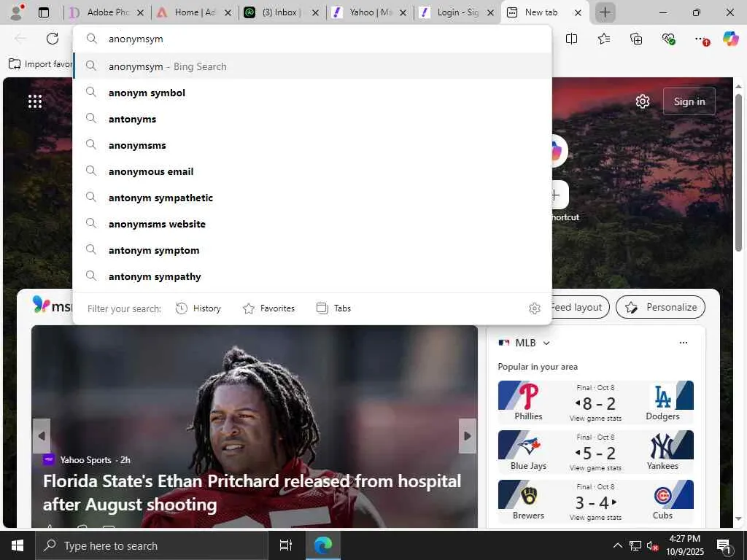Image resolution: width=747 pixels, height=560 pixels.
Task: Go to the previous news slide
Action: click(x=42, y=436)
